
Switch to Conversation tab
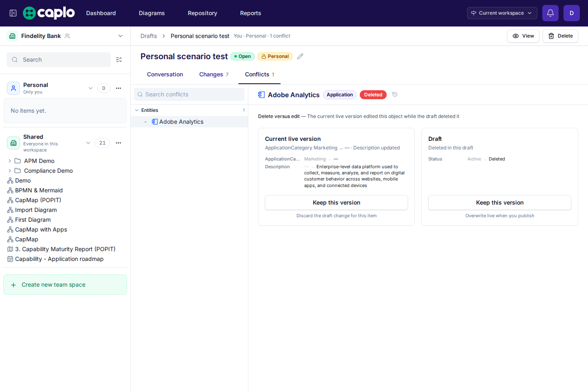tap(165, 74)
